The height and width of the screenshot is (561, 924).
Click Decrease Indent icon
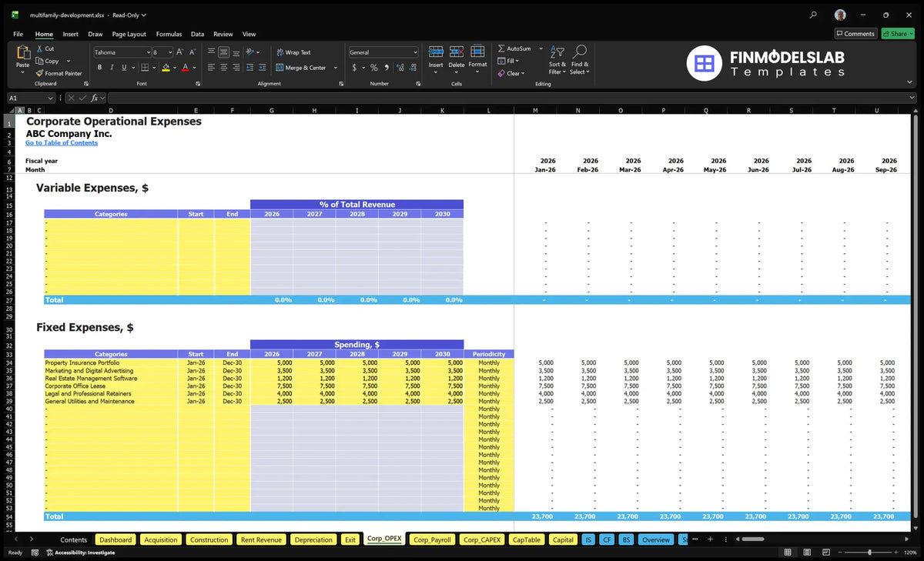tap(249, 68)
